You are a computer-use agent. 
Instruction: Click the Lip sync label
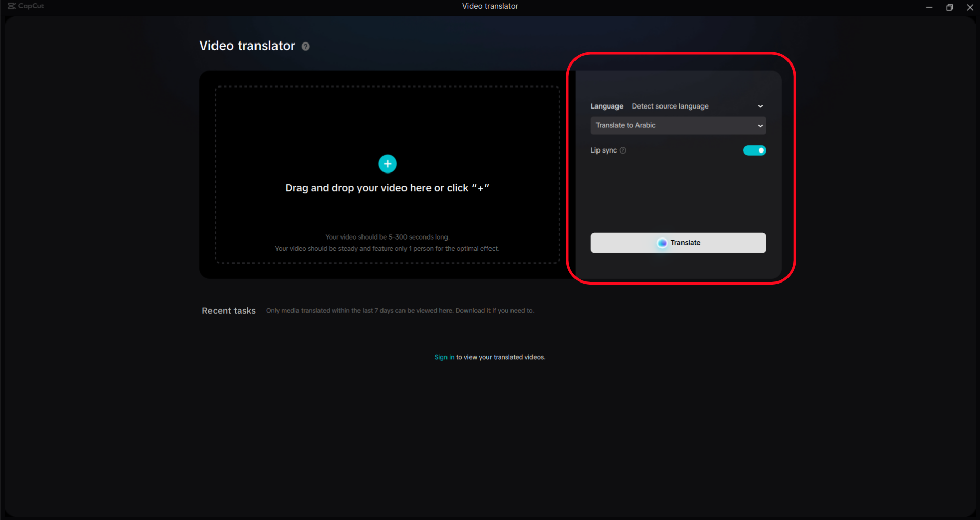click(x=603, y=150)
